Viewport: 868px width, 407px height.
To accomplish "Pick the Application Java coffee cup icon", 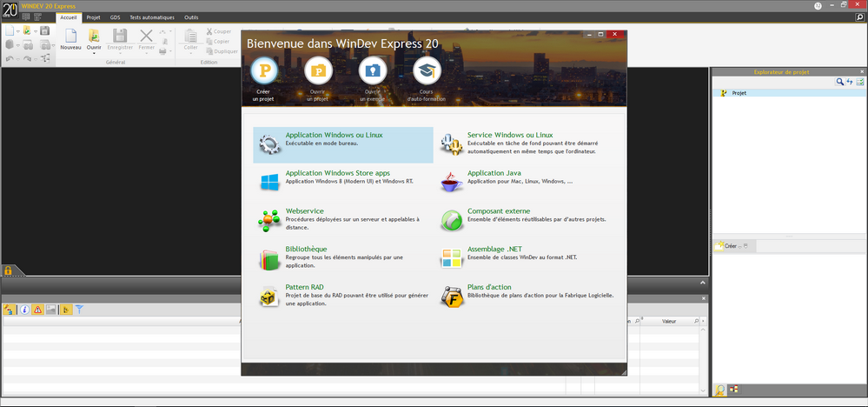I will click(451, 182).
